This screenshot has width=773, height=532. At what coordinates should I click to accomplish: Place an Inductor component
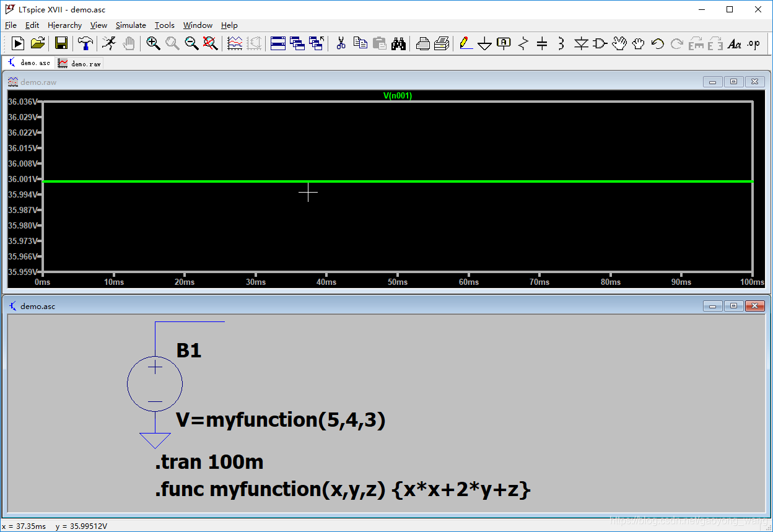point(561,43)
